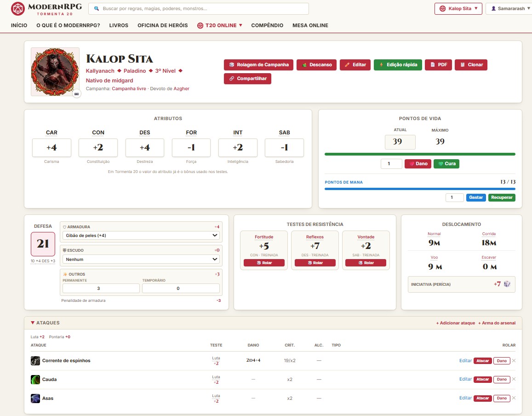Click Recuperar mana button
The image size is (532, 416).
tap(502, 197)
